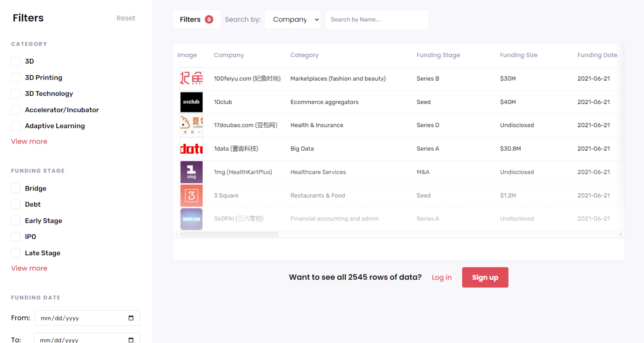Expand categories with View more
Screen dimensions: 644x343
(x=29, y=141)
